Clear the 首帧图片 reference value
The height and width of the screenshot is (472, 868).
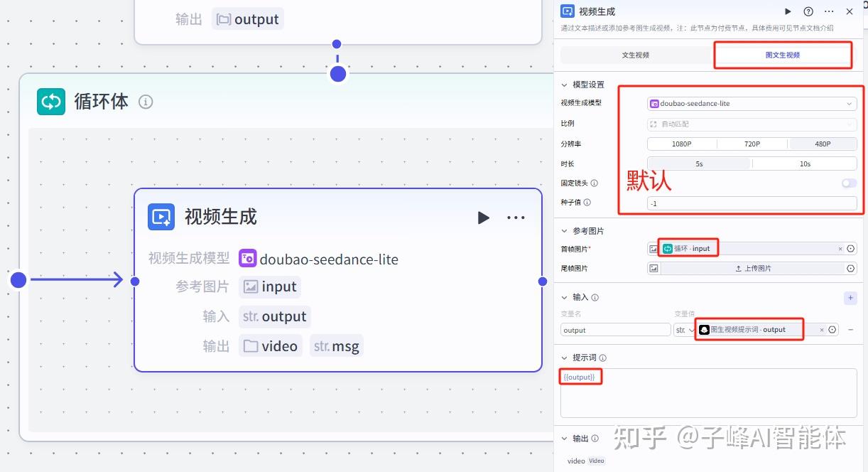840,249
